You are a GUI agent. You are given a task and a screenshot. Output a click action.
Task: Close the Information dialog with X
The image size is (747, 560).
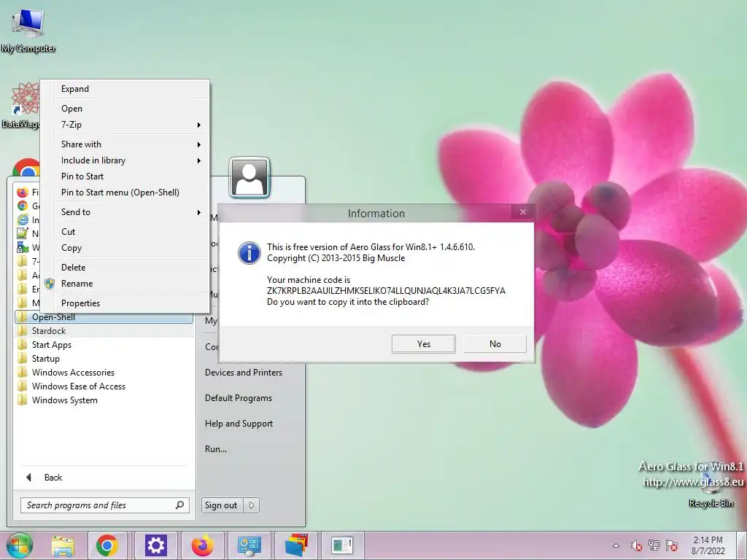pos(522,212)
